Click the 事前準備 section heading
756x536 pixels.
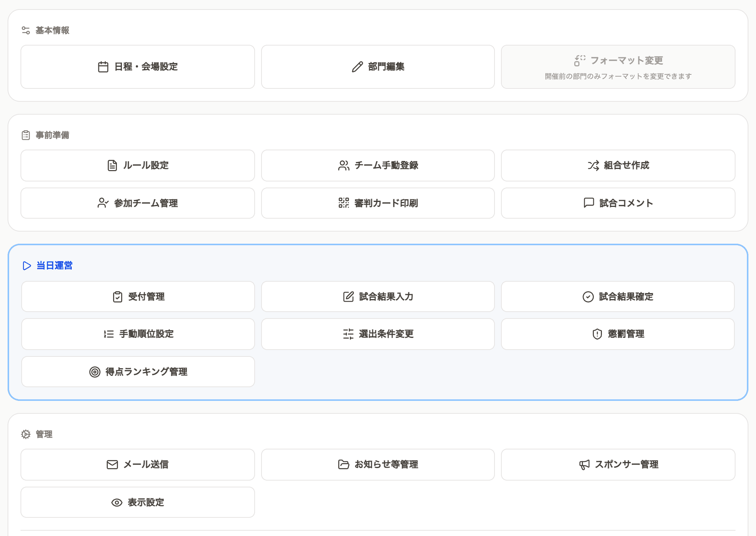(52, 135)
